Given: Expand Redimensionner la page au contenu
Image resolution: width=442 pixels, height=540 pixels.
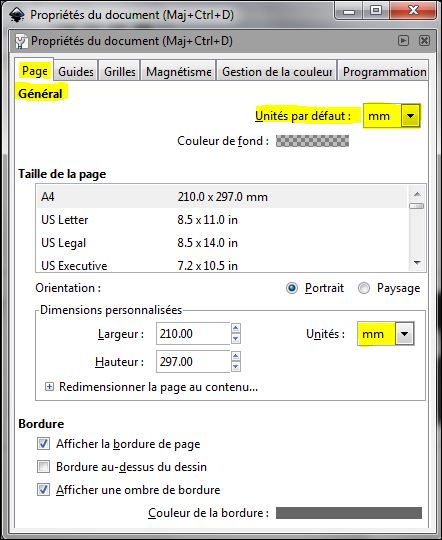Looking at the screenshot, I should pos(49,387).
